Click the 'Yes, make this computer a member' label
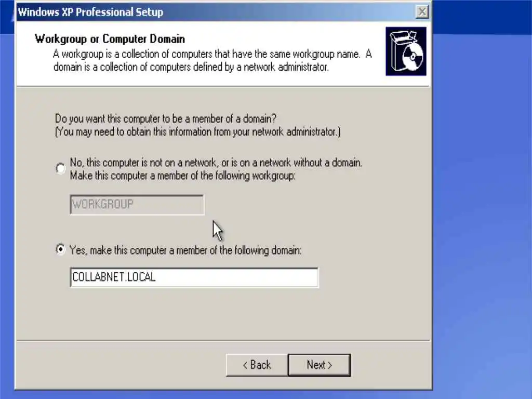532x399 pixels. click(185, 250)
